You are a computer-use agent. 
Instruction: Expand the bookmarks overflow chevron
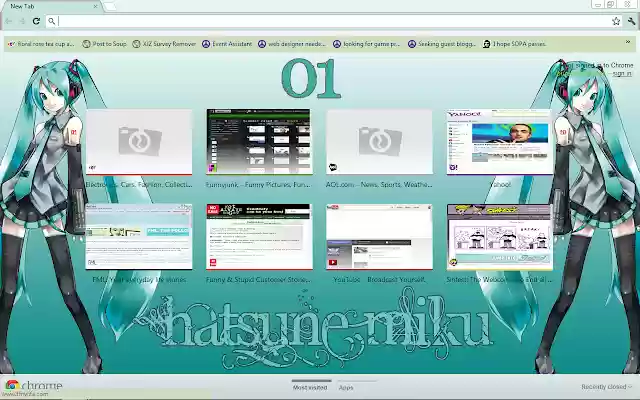pyautogui.click(x=628, y=42)
